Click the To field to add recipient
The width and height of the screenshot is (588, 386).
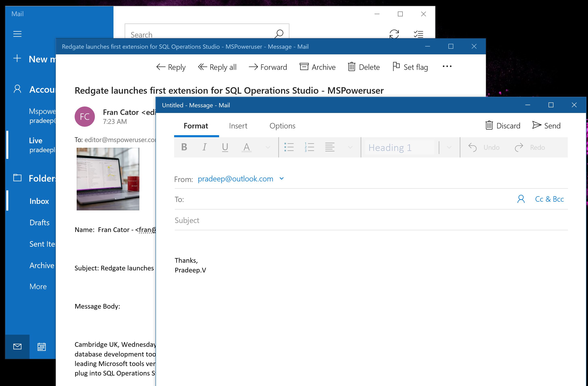click(345, 199)
